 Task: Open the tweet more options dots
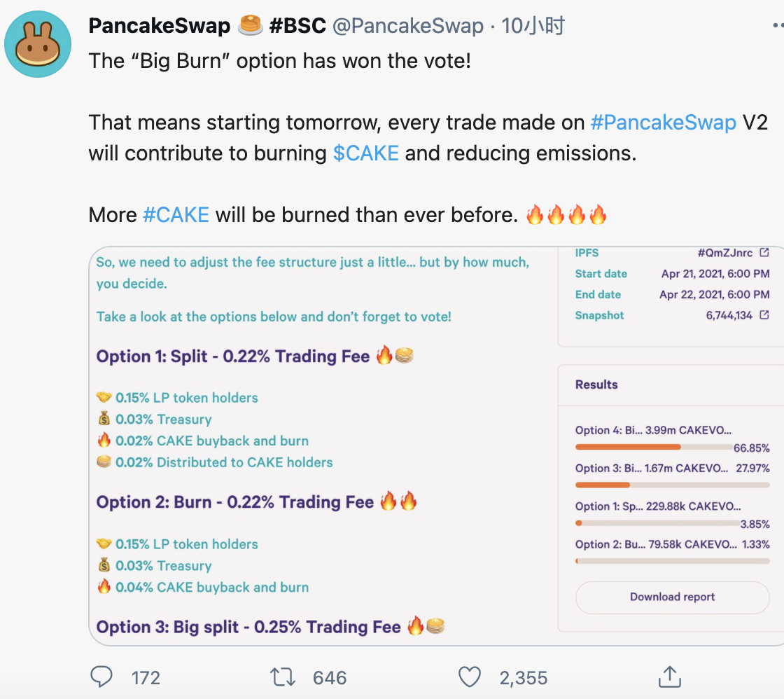[x=778, y=25]
